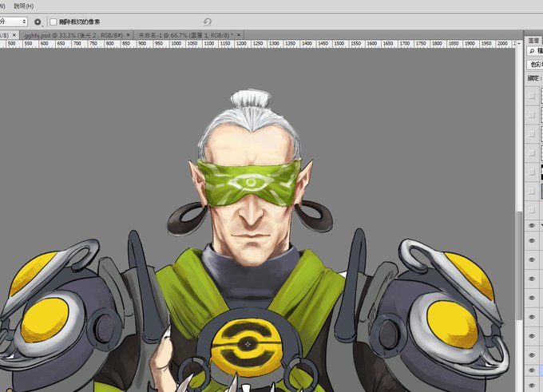543x392 pixels.
Task: Open the 色彩 blend mode dropdown
Action: (535, 65)
